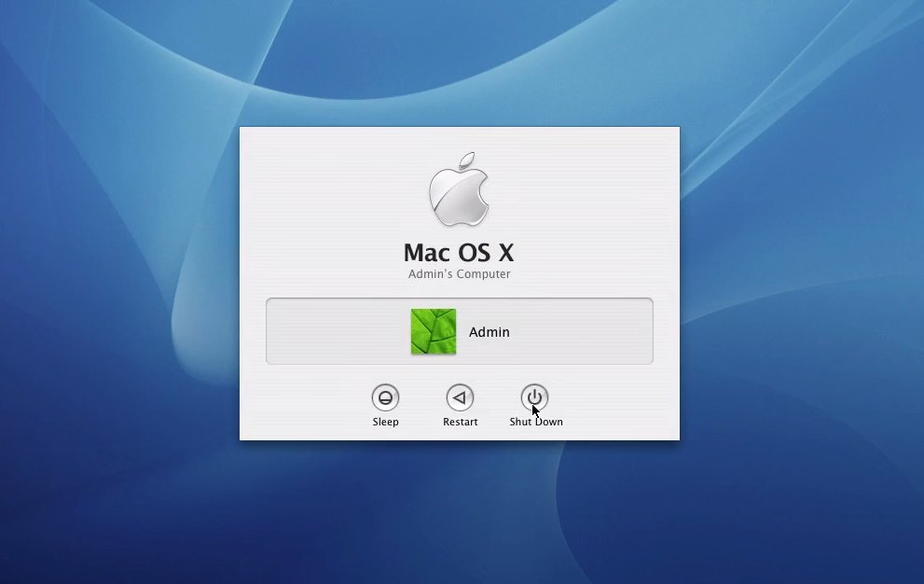Screen dimensions: 924x584
Task: Click the Restart label
Action: 461,422
